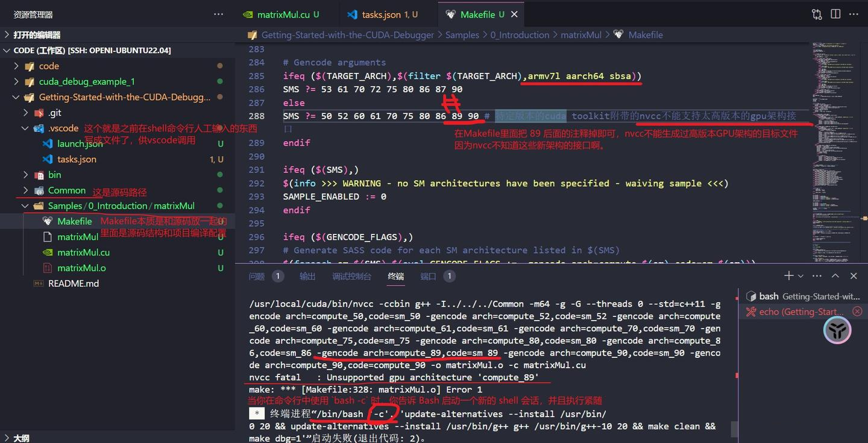The image size is (868, 443).
Task: Click Getting-Started-with-the-CUDA-Debugger breadcrumb
Action: point(348,35)
